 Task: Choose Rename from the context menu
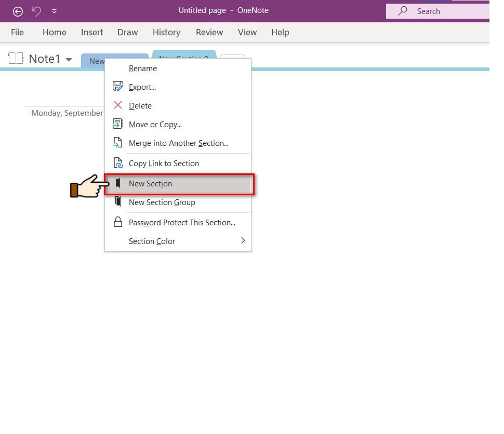178,69
